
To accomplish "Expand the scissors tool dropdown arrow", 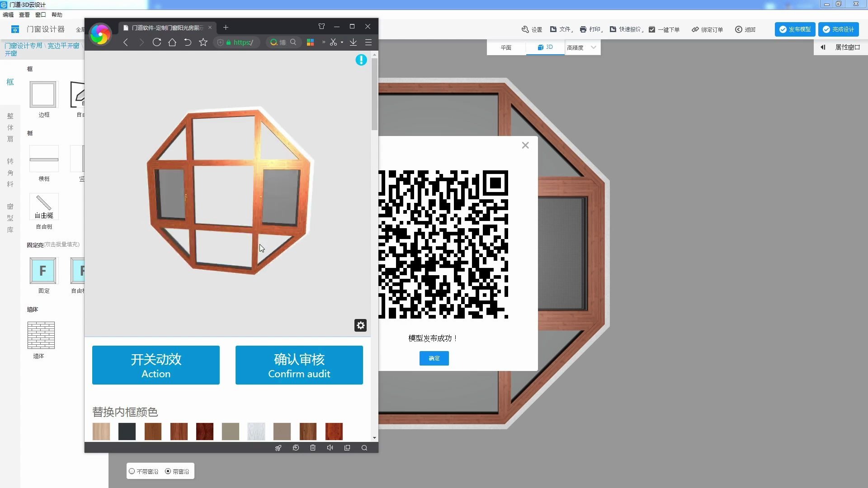I will click(342, 42).
